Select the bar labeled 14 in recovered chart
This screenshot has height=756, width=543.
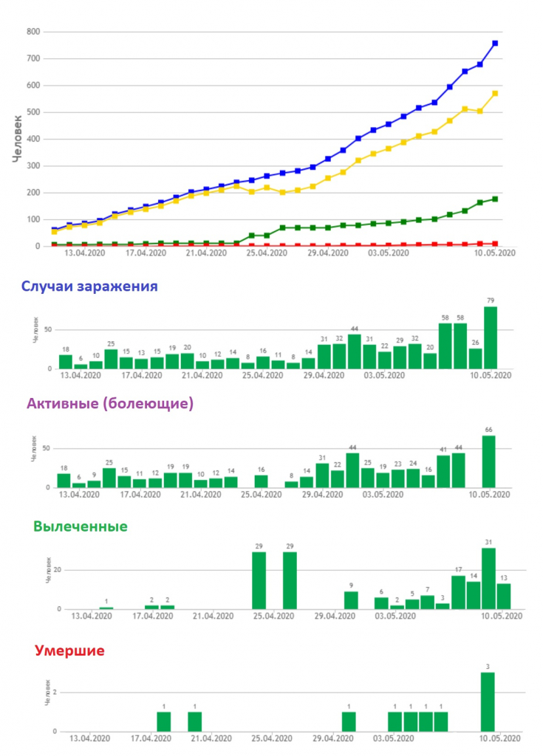coord(474,596)
